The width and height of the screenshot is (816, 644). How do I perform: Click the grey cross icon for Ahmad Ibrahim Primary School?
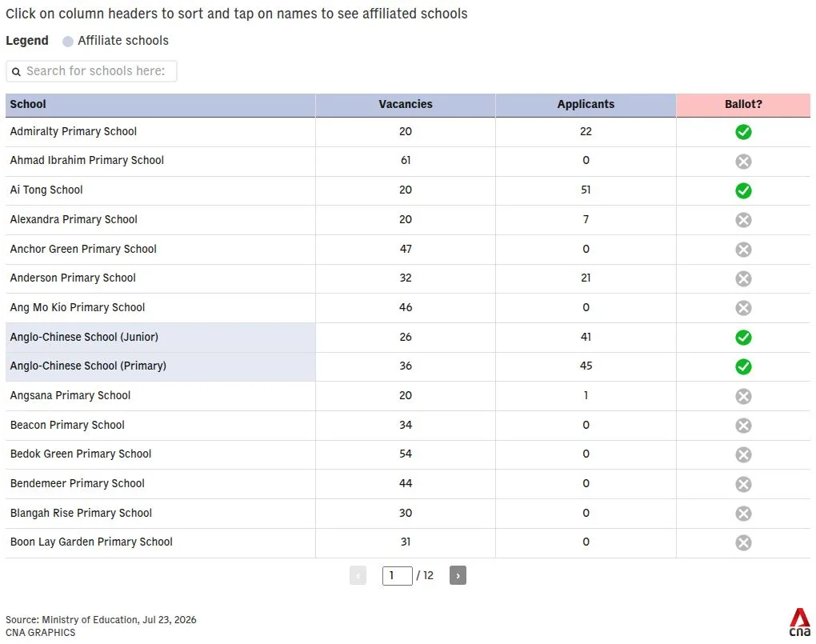click(743, 162)
